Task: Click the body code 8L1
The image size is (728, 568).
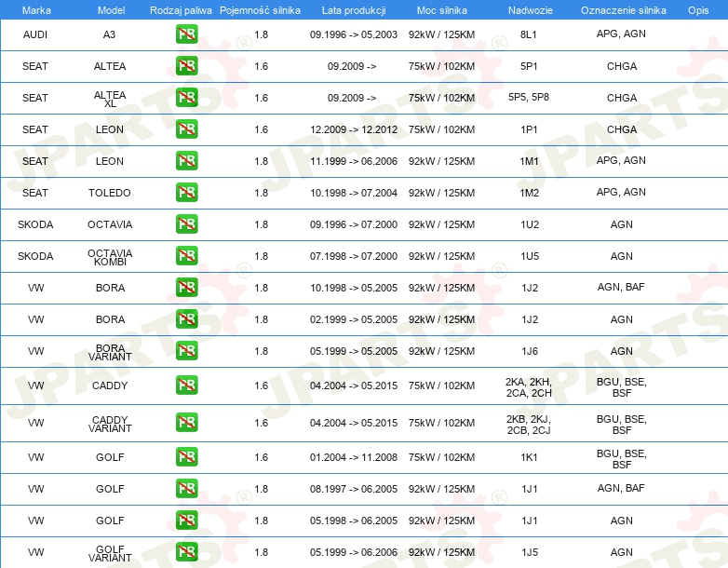Action: [x=529, y=34]
